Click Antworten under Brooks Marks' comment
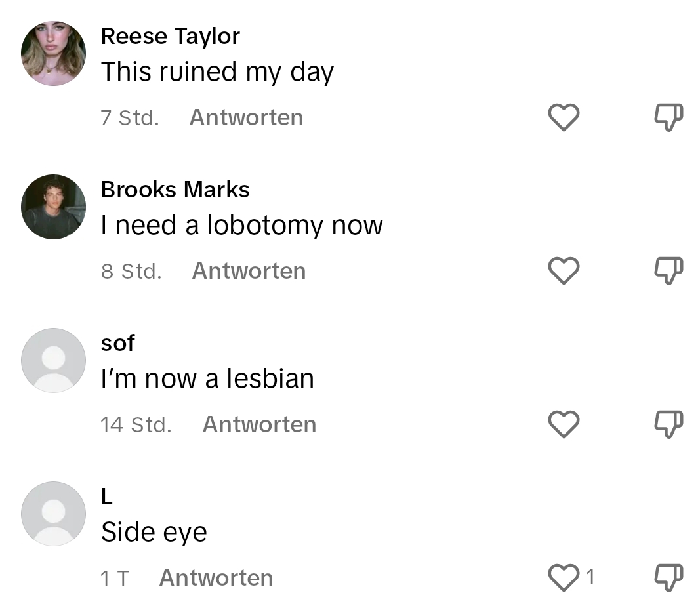 [x=249, y=272]
